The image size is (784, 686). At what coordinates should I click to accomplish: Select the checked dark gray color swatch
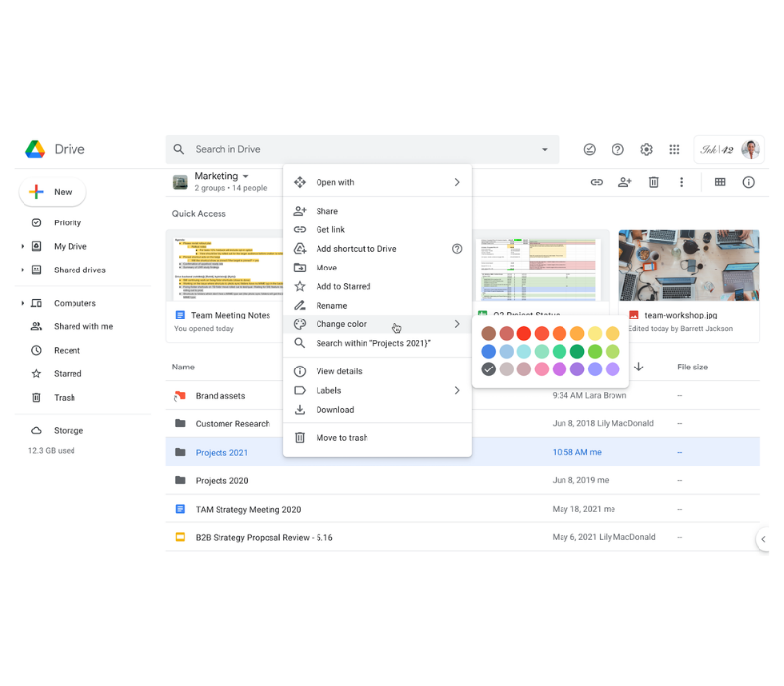point(489,369)
